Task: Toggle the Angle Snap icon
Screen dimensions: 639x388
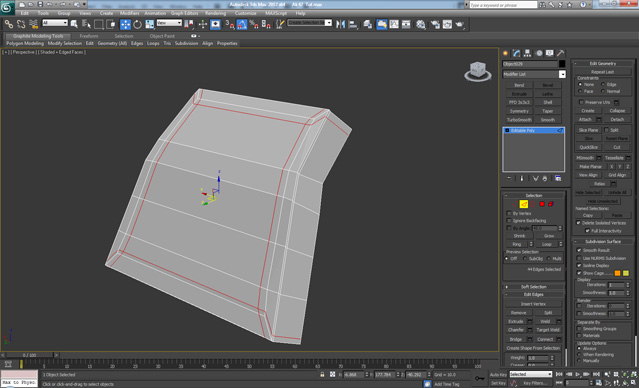Action: click(x=242, y=24)
